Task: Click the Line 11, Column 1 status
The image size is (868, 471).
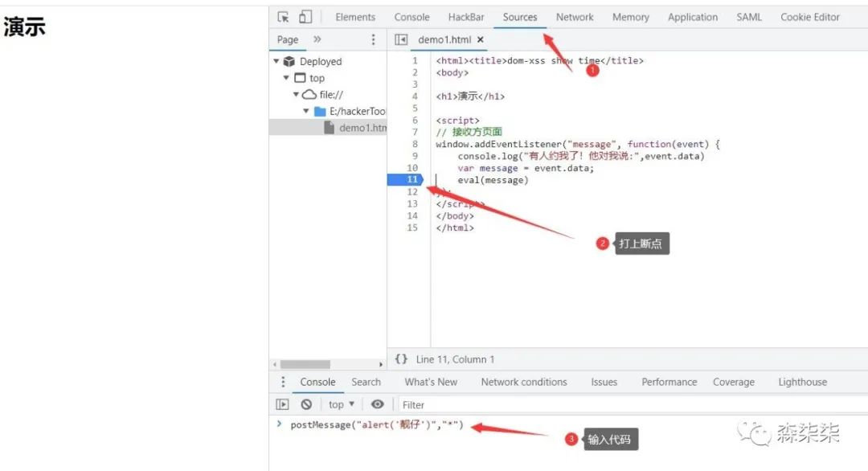Action: 455,359
